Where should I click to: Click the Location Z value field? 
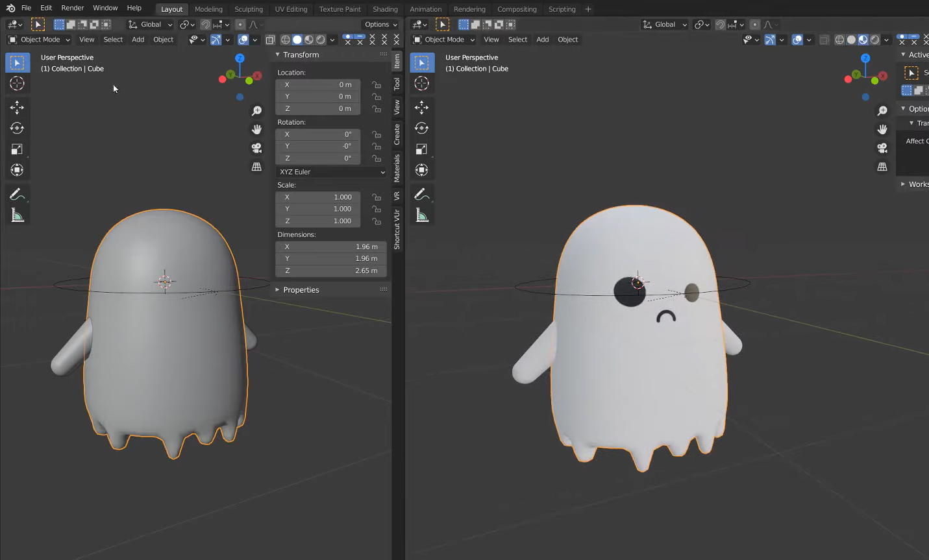point(318,108)
